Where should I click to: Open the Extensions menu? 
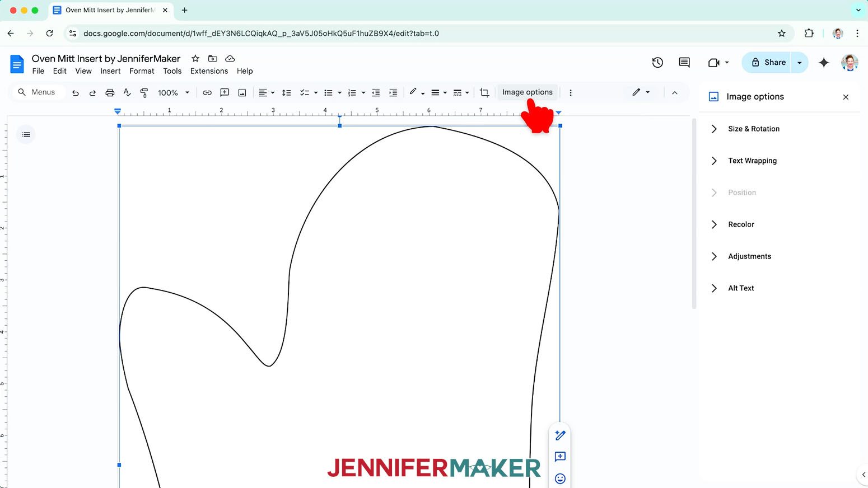[x=209, y=71]
